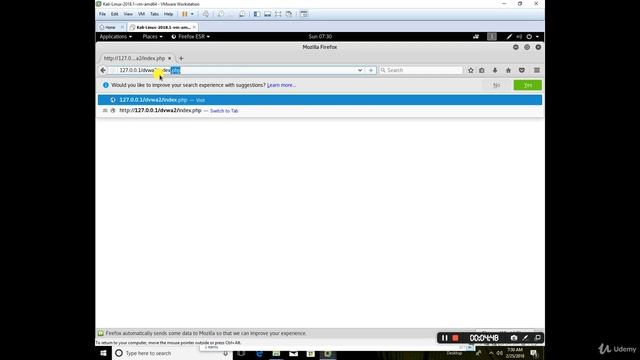Stop the screen recording
Screen dimensions: 640x360
[x=455, y=338]
